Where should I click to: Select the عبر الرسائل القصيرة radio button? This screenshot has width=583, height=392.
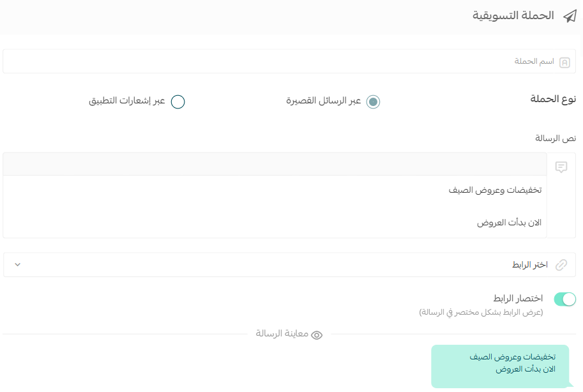click(x=373, y=102)
